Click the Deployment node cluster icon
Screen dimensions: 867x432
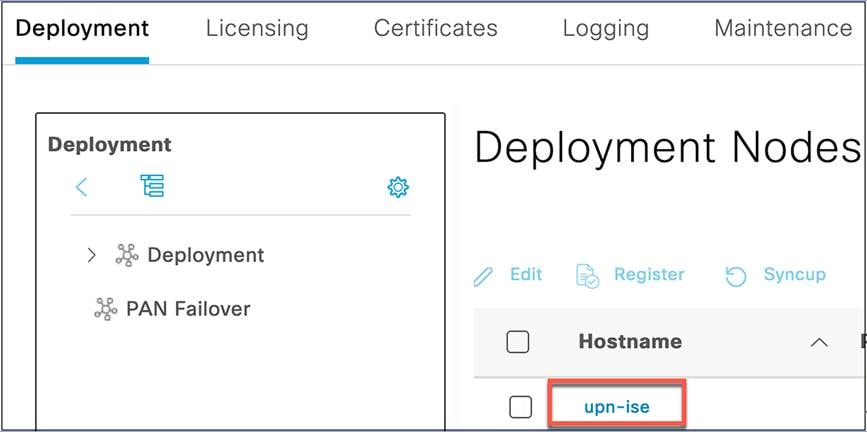click(127, 255)
